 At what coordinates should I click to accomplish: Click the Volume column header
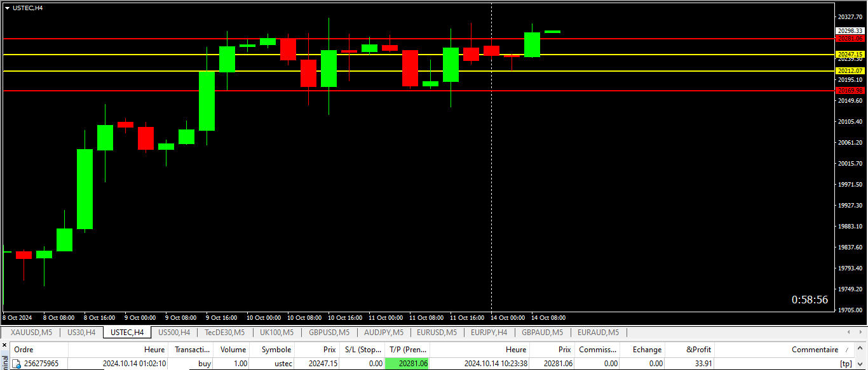[x=233, y=350]
